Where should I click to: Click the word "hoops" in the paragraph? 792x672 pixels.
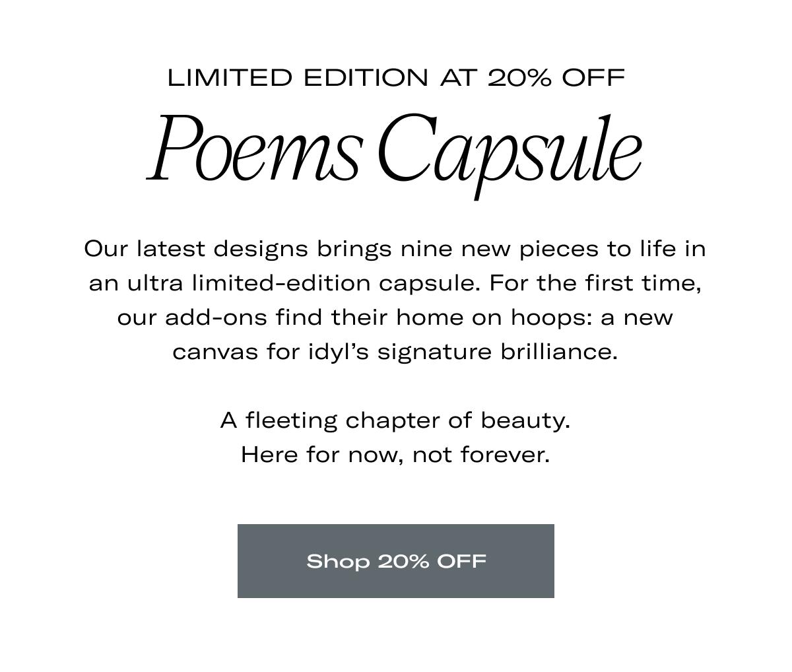(550, 318)
